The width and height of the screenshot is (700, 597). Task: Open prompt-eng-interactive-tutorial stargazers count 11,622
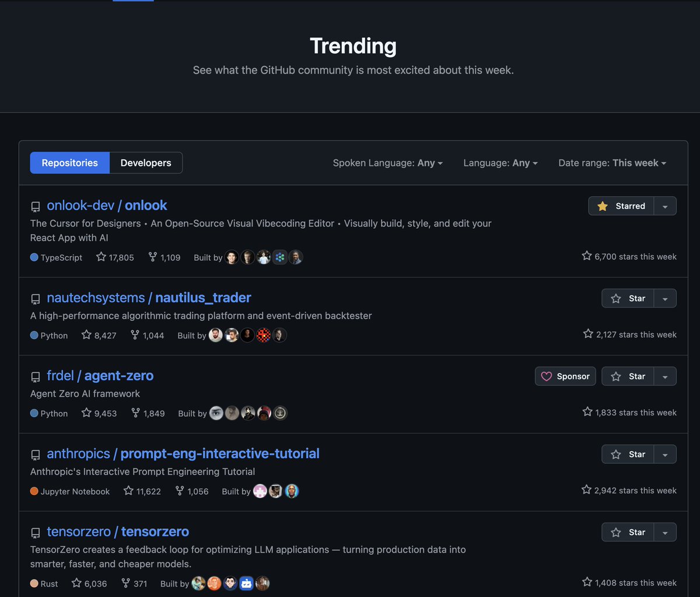pyautogui.click(x=142, y=491)
